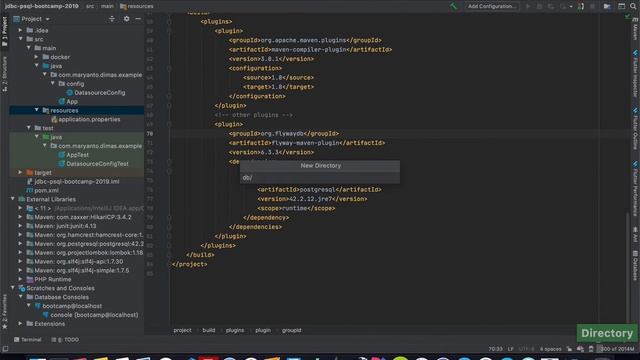Place cursor on flyway-maven-plugin artifactId line
The height and width of the screenshot is (360, 640).
(x=307, y=143)
